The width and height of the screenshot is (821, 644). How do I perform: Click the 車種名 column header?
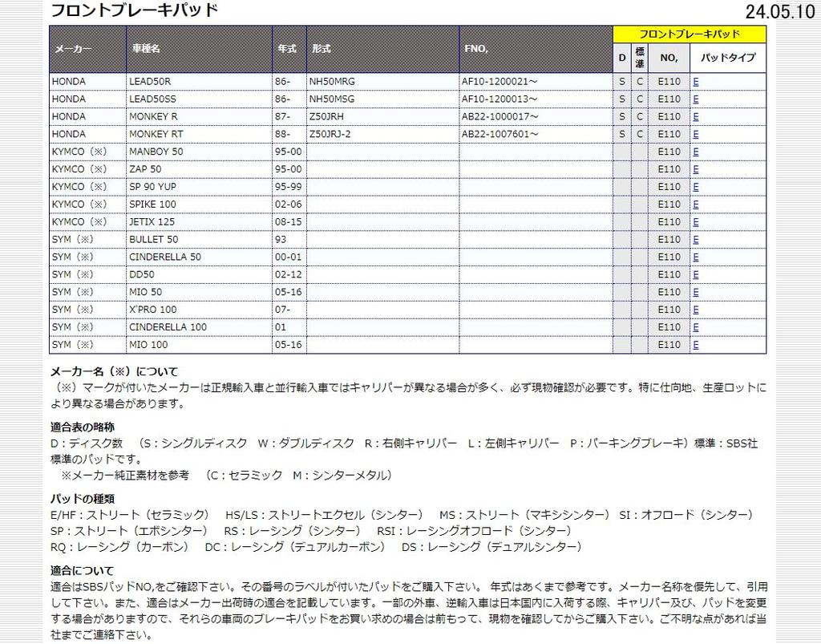pos(145,49)
